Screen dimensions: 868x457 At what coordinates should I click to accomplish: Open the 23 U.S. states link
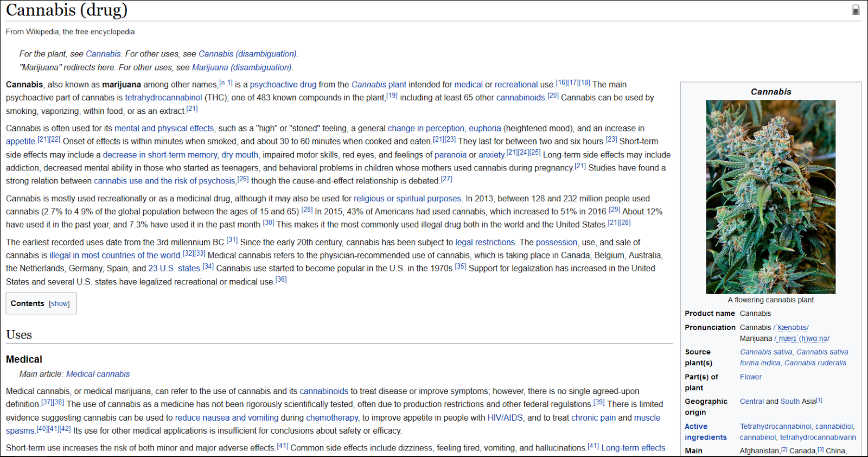[x=174, y=269]
